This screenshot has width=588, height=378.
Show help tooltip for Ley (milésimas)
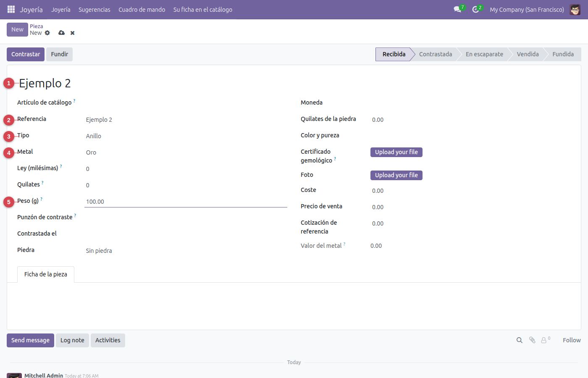[x=61, y=166]
